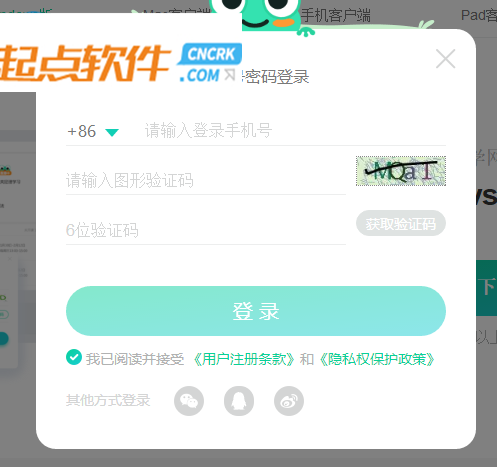Open 手机客户端 tab in background page
This screenshot has height=467, width=497.
click(336, 15)
